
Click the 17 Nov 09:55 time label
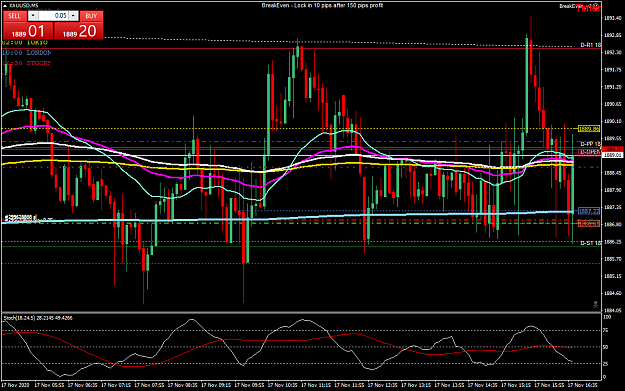tap(249, 385)
